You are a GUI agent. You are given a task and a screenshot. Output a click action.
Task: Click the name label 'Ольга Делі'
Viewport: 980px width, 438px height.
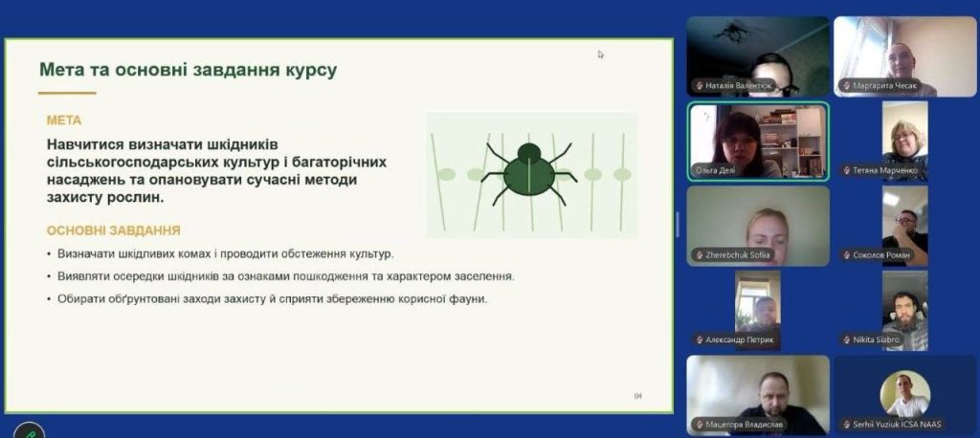click(715, 170)
